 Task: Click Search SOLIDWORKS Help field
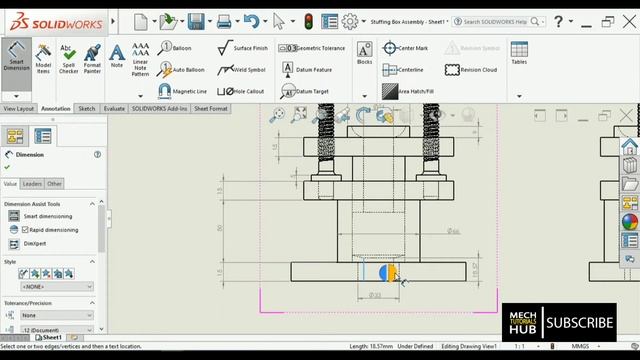pyautogui.click(x=495, y=22)
